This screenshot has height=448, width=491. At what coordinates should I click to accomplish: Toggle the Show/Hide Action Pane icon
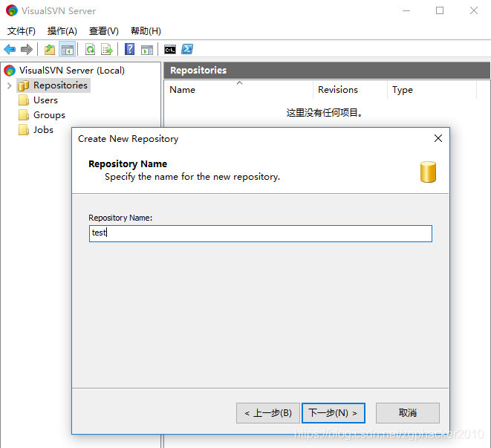147,50
